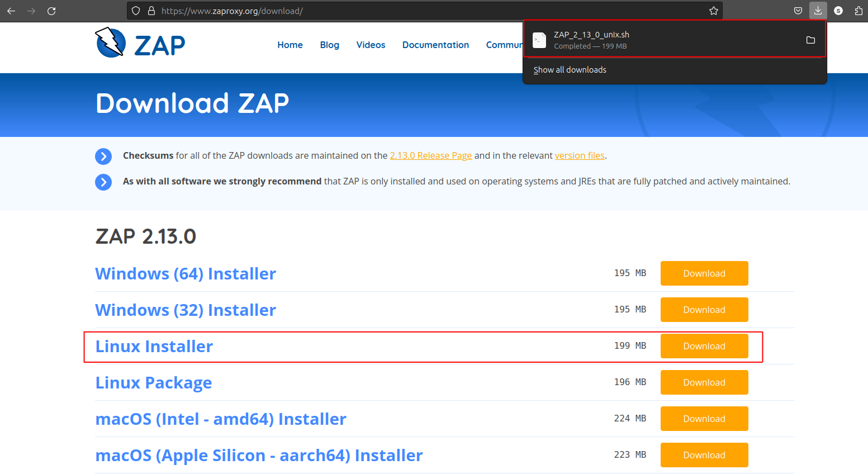Show ZAP_2_13_0_unix.sh in folder icon
The height and width of the screenshot is (474, 868).
pyautogui.click(x=810, y=40)
